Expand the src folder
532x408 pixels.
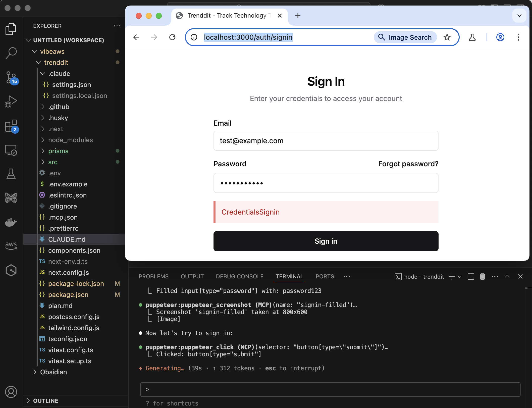[x=53, y=162]
